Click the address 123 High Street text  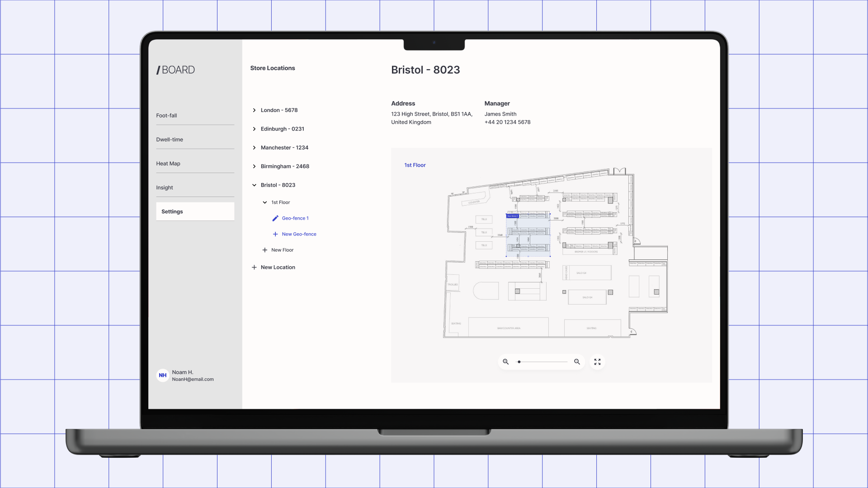(432, 118)
